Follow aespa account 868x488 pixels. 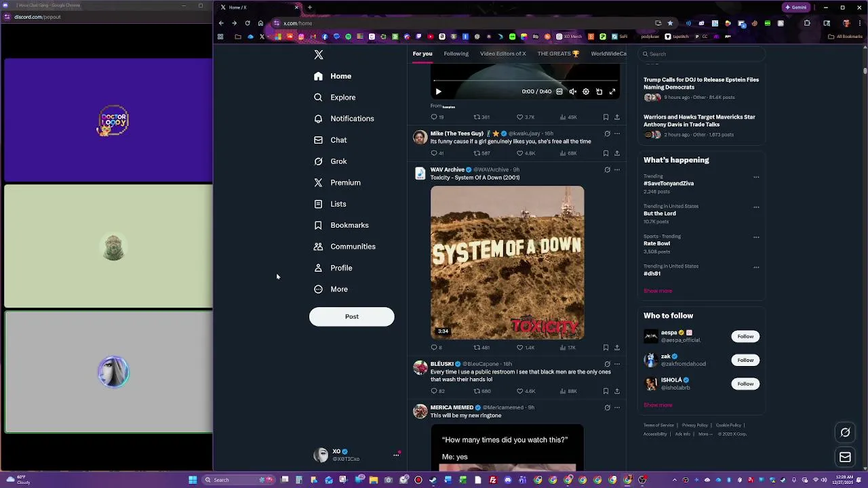tap(745, 336)
